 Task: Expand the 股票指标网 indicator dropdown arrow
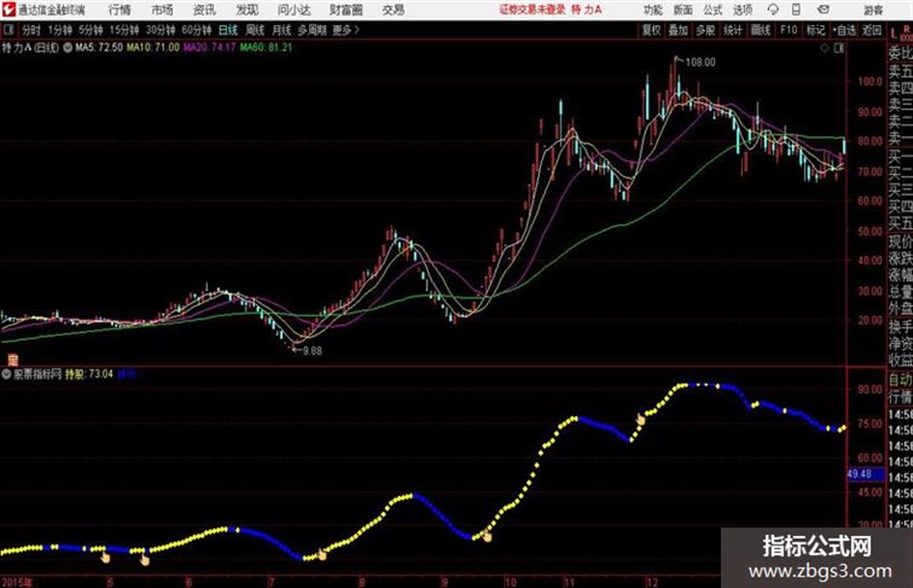pos(7,375)
